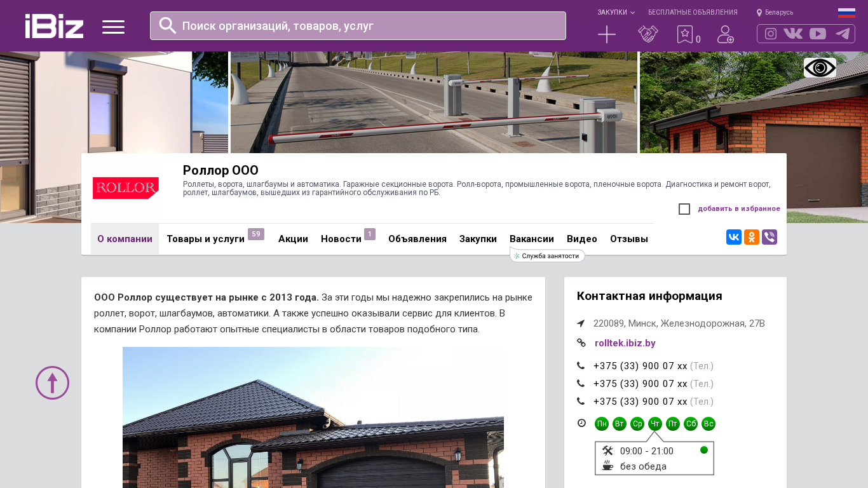Click the user registration icon
Viewport: 868px width, 488px height.
pos(725,34)
